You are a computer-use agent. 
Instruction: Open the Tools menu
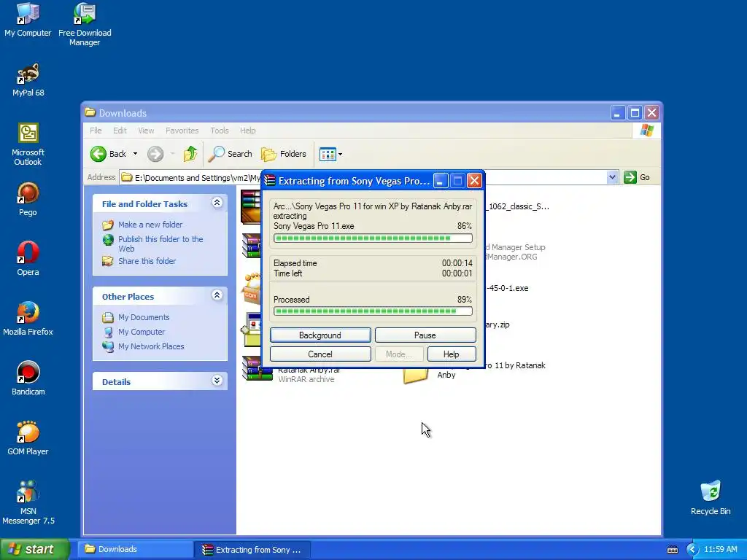coord(219,131)
